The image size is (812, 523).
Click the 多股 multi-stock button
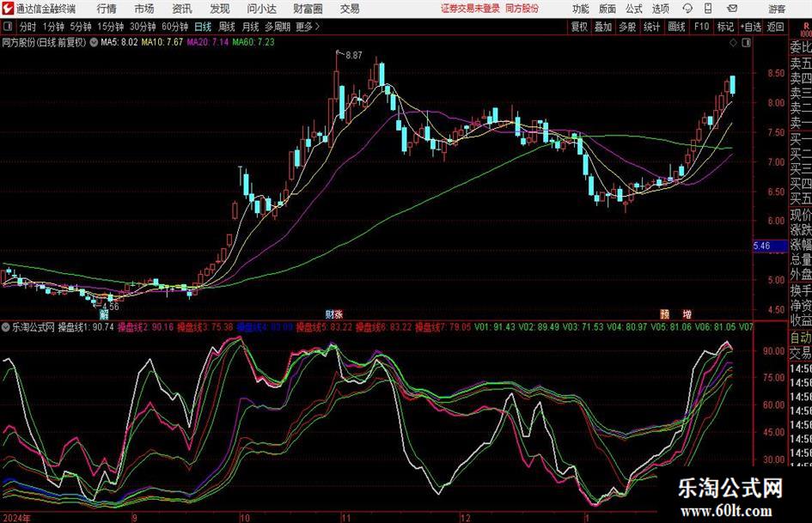pos(627,27)
